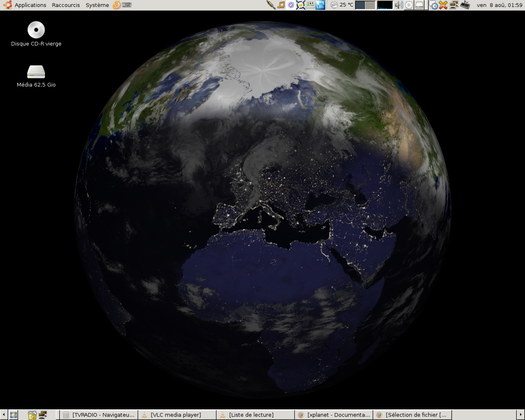Screen dimensions: 525x420
Task: Switch to VLC media player window
Action: [176, 415]
